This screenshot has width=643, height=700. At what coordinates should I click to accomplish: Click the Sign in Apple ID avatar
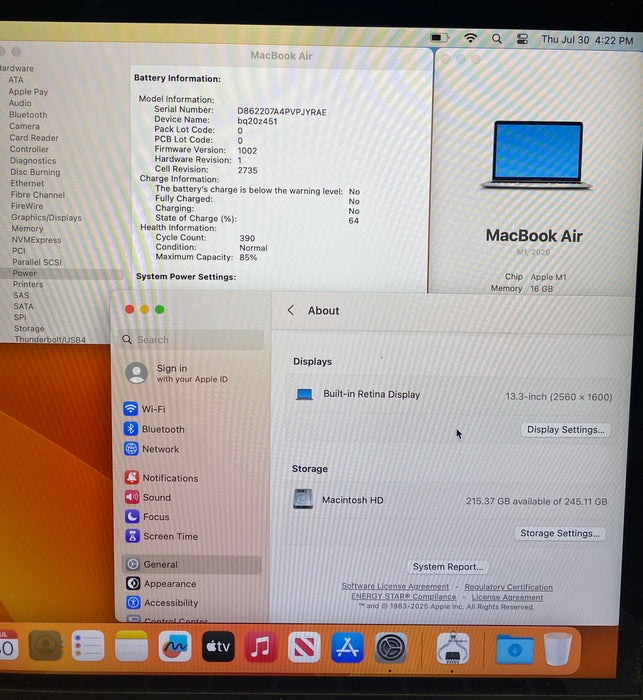137,373
